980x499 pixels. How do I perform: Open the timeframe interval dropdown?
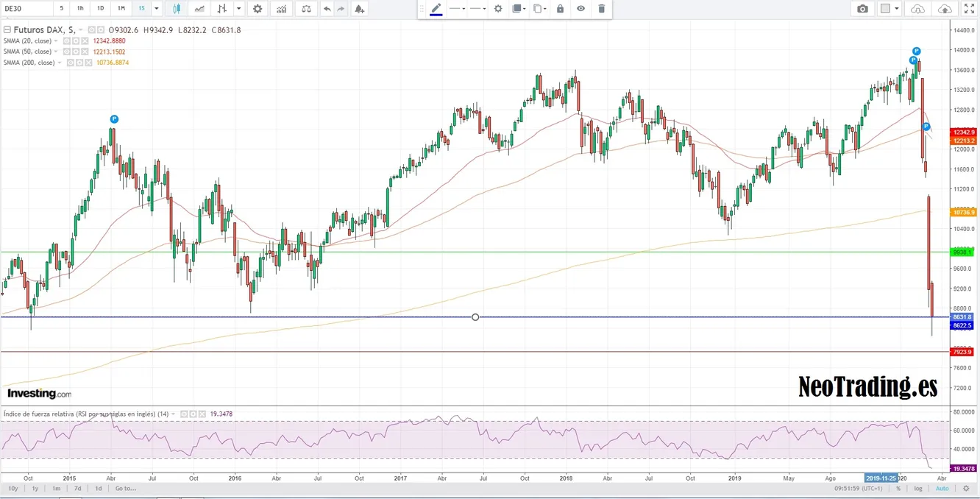point(157,9)
